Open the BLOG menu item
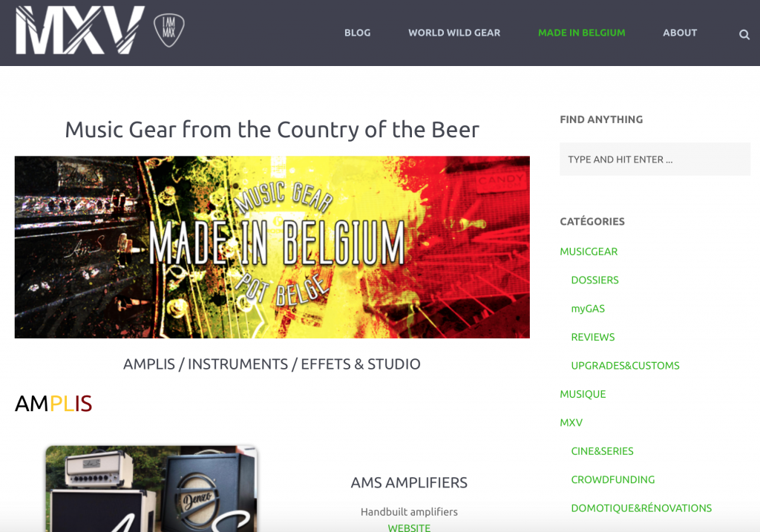760x532 pixels. [x=357, y=33]
